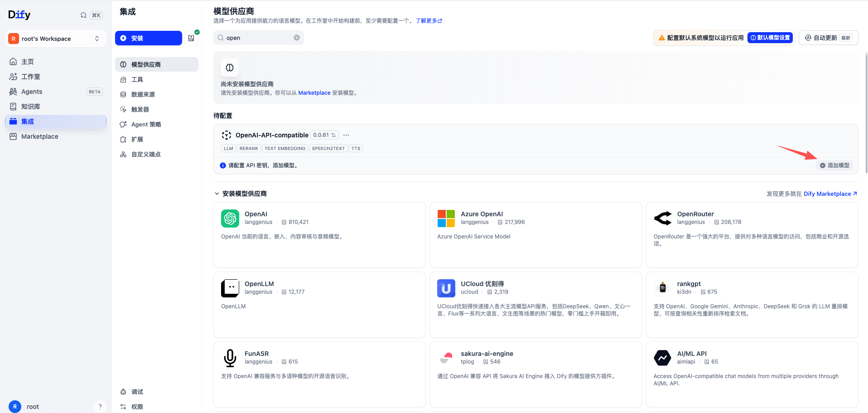Open the more options ellipsis for OpenAI-API-compatible

coord(346,135)
